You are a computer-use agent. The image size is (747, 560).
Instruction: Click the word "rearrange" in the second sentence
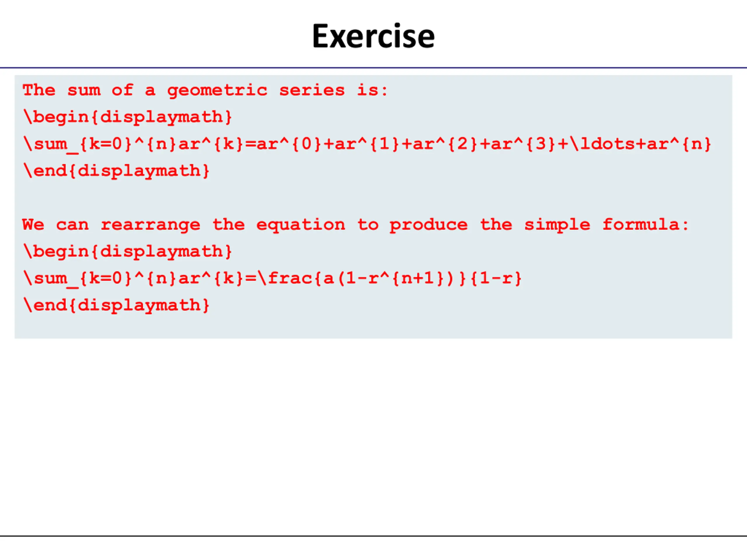150,225
